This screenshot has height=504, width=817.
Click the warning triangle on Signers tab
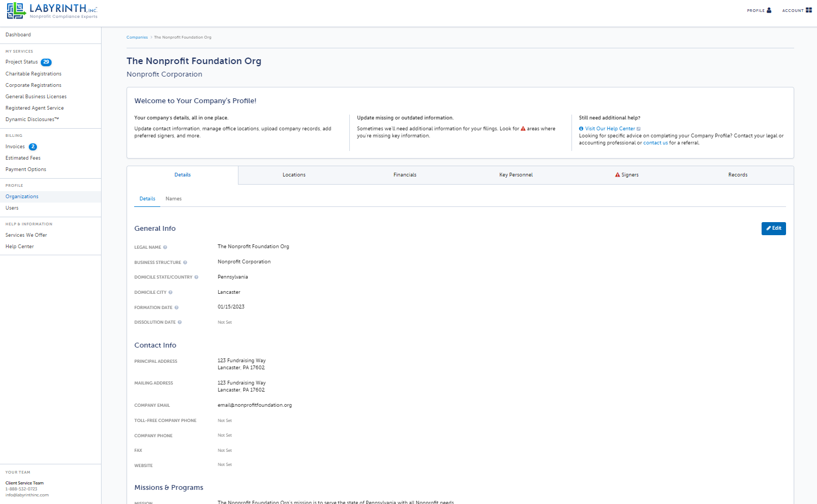click(618, 175)
